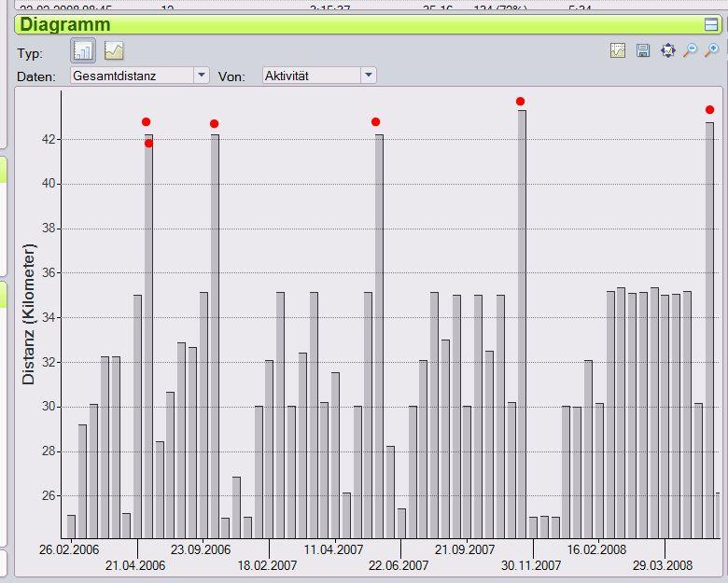Viewport: 728px width, 583px height.
Task: Click the 42 value on the y-axis
Action: pos(49,139)
